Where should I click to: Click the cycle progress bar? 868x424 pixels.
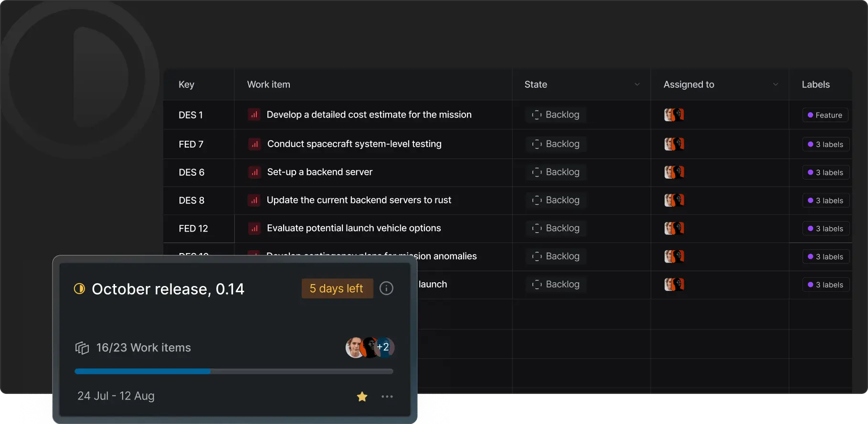coord(234,371)
